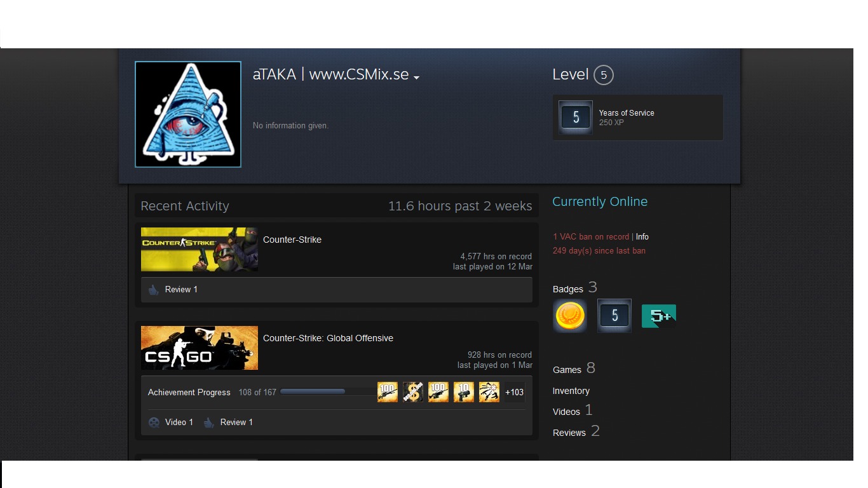Open the Counter-Strike: Global Offensive title link
The height and width of the screenshot is (488, 868).
click(x=328, y=338)
